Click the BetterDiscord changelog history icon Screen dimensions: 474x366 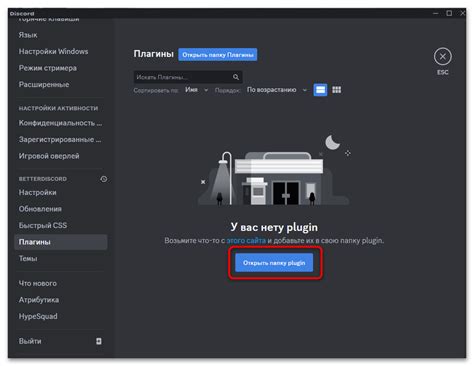point(104,179)
